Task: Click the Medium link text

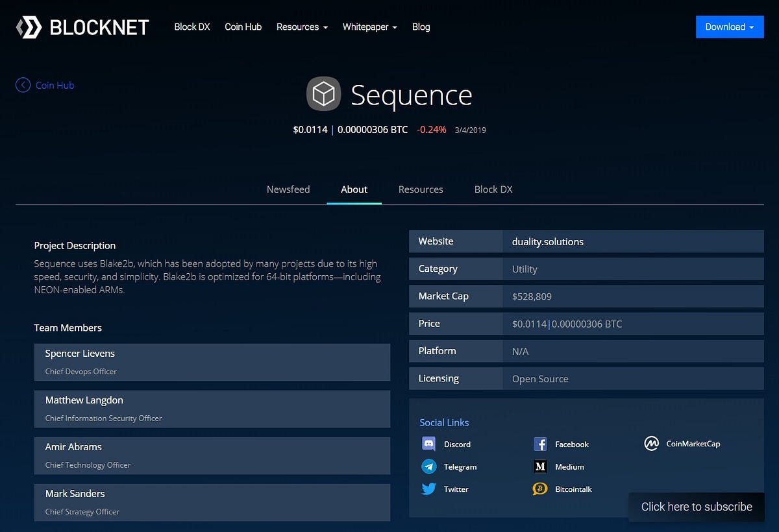Action: (x=569, y=467)
